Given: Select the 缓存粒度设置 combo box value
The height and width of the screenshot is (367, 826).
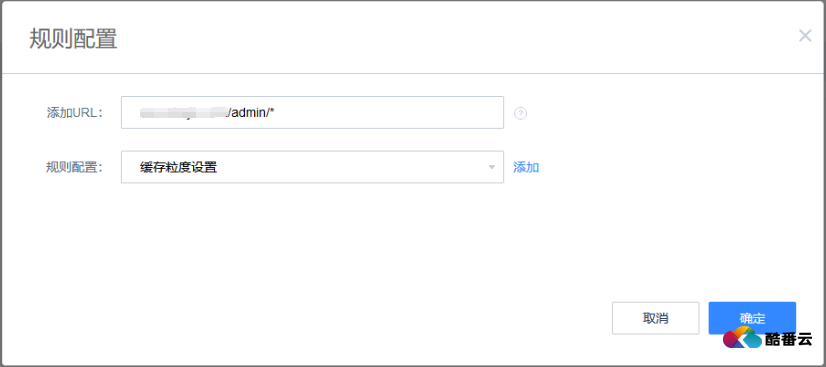Looking at the screenshot, I should click(x=179, y=168).
